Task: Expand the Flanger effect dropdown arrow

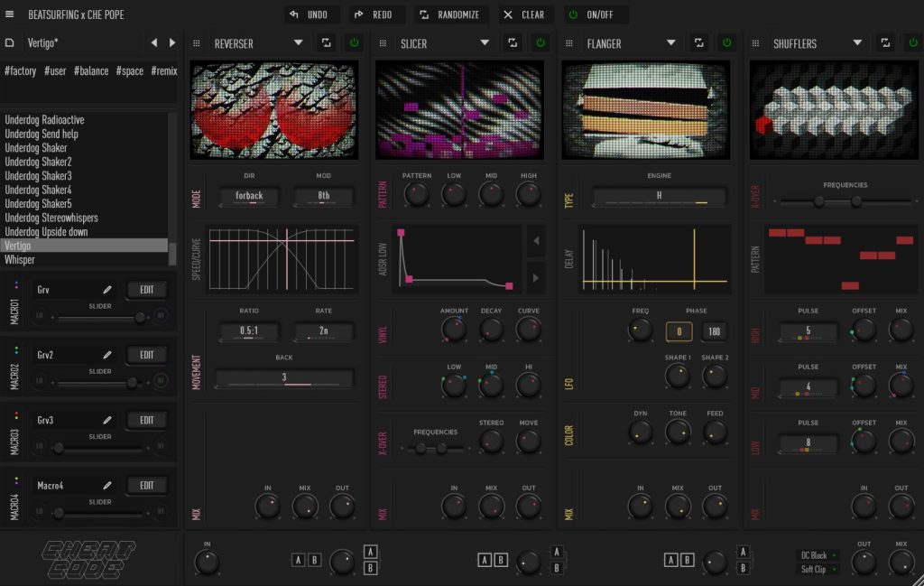Action: click(670, 42)
